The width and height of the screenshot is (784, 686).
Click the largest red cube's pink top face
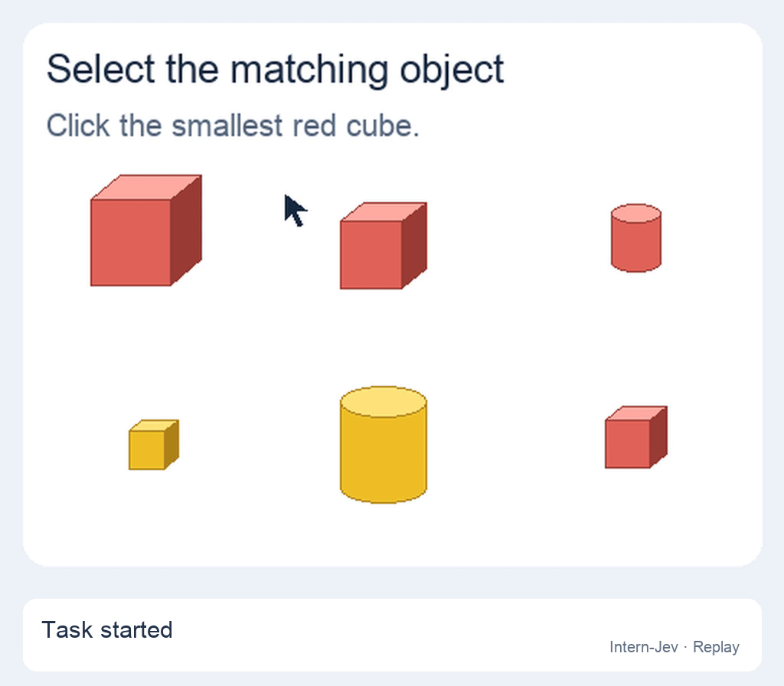click(x=146, y=188)
